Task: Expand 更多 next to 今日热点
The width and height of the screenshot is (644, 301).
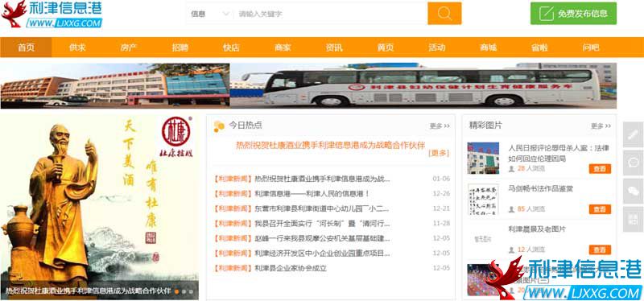Action: pyautogui.click(x=440, y=126)
